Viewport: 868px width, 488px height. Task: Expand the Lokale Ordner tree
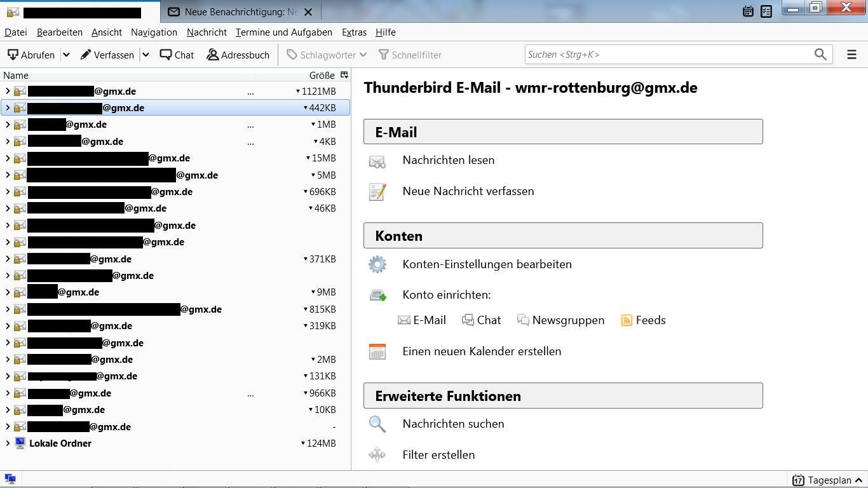point(8,444)
